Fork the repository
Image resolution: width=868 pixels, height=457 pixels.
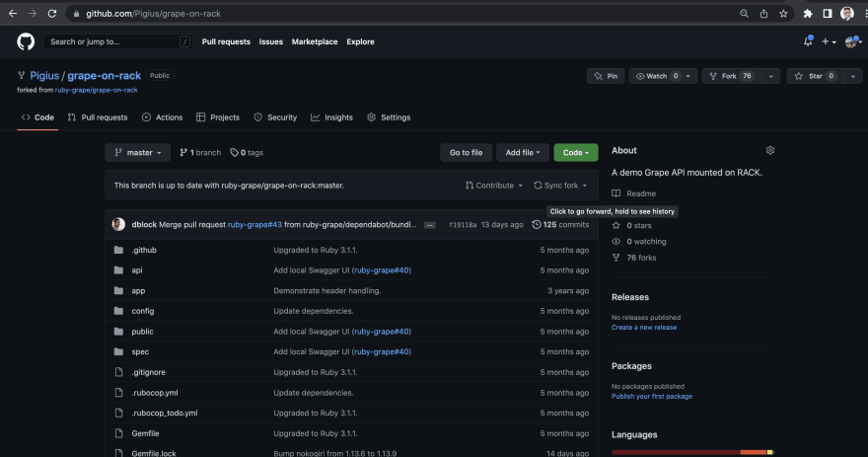(x=732, y=76)
